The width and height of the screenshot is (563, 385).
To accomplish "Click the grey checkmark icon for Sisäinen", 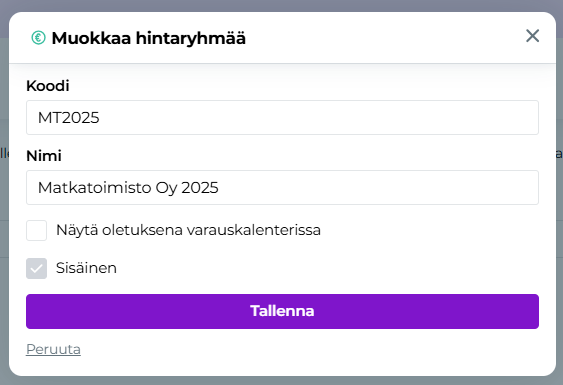I will tap(36, 269).
